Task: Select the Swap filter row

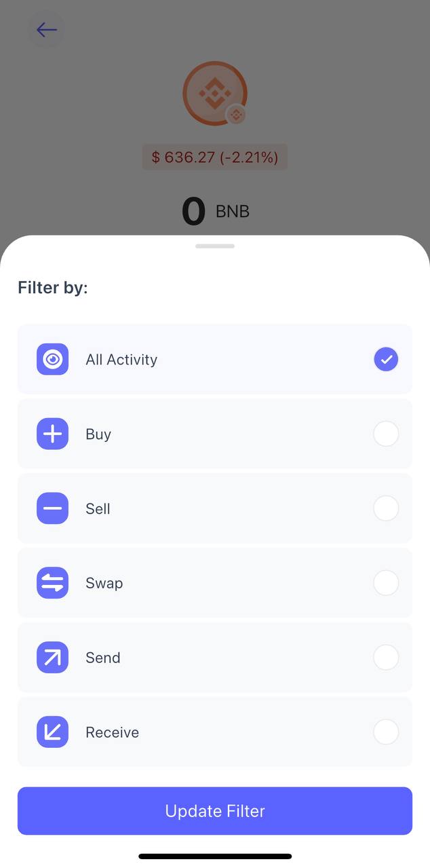Action: click(215, 582)
